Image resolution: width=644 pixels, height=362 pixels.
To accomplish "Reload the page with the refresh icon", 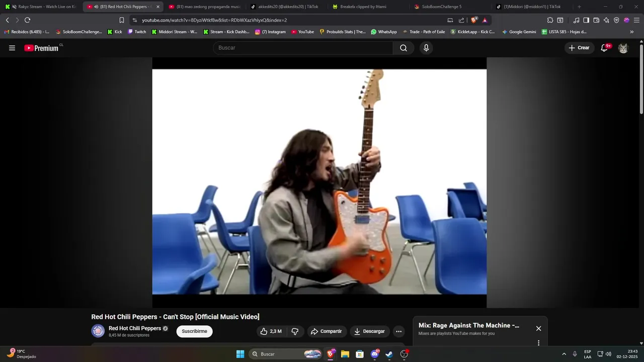I will click(x=27, y=20).
